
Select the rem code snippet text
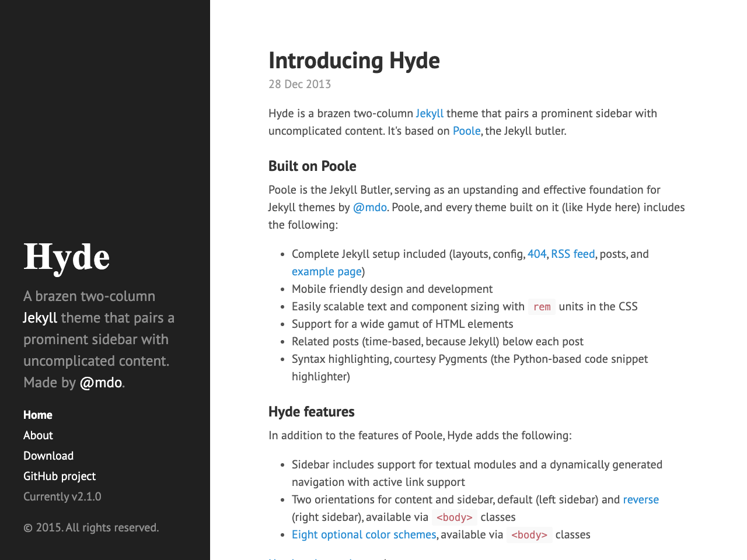pyautogui.click(x=542, y=306)
